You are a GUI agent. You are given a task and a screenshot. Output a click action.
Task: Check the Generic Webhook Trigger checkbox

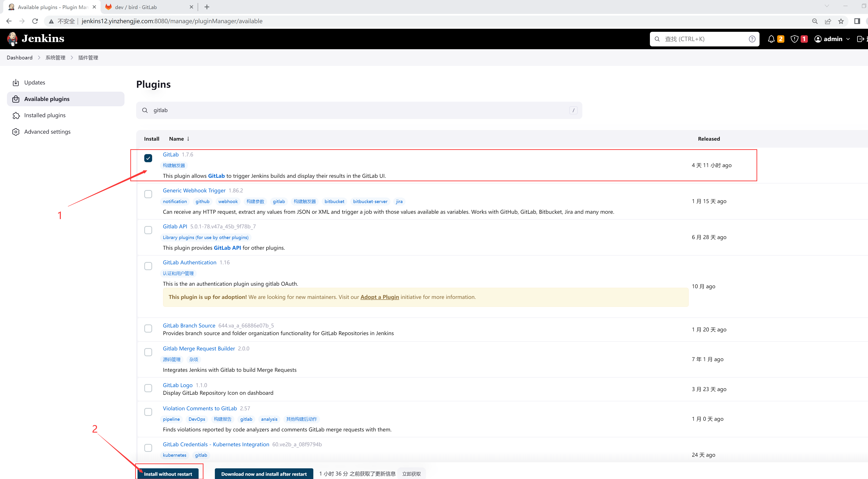148,194
